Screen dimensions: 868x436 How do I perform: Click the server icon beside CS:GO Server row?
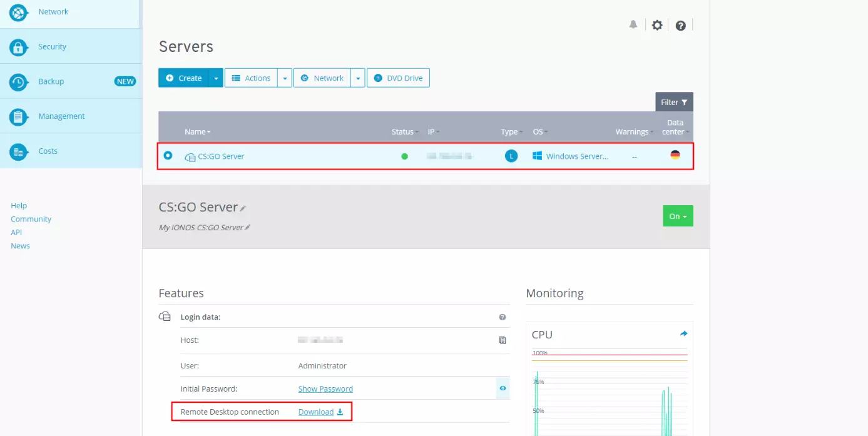pyautogui.click(x=190, y=157)
